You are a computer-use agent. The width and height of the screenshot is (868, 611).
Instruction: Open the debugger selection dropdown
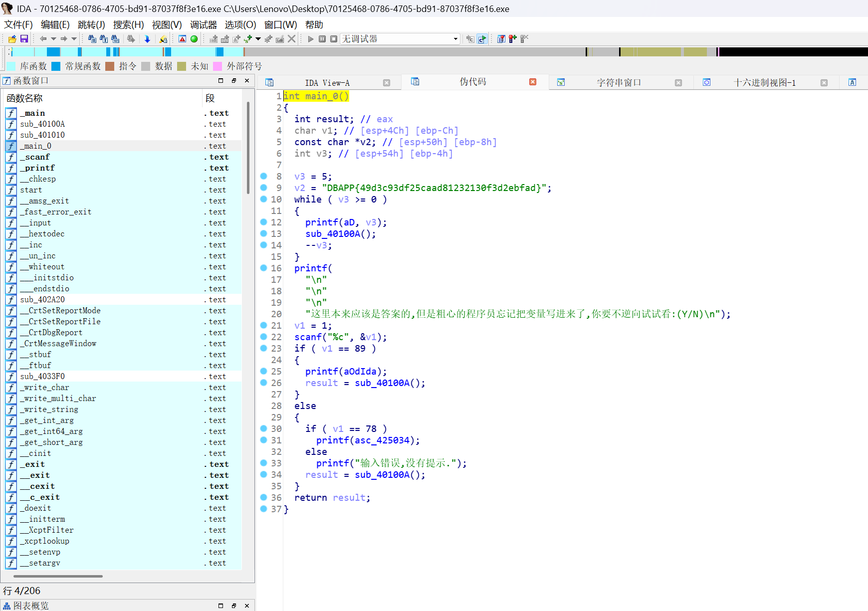tap(455, 39)
